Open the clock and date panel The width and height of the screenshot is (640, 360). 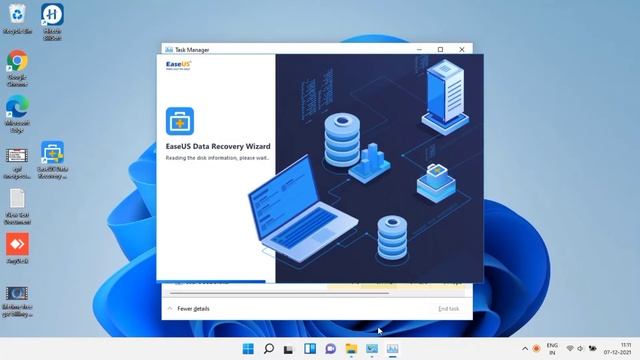[617, 349]
